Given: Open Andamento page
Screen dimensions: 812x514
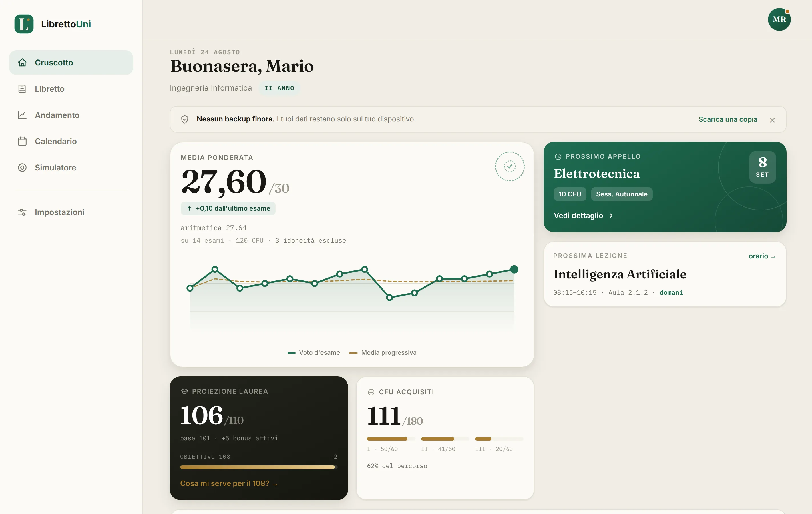Looking at the screenshot, I should pos(71,115).
